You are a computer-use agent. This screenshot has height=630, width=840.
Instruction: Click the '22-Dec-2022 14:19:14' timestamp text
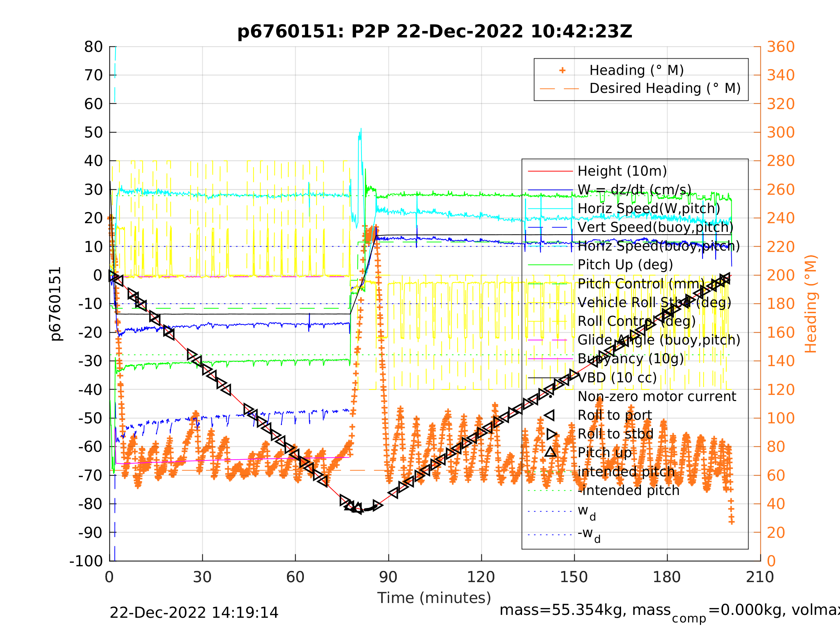[194, 613]
